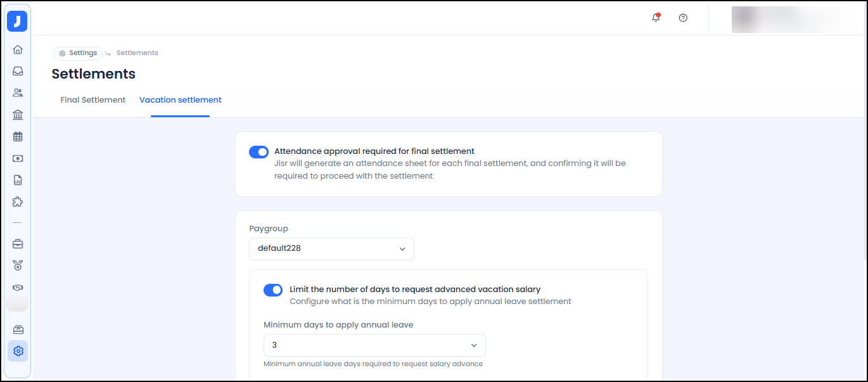Open the calendar sidebar icon
Viewport: 868px width, 382px height.
[18, 136]
